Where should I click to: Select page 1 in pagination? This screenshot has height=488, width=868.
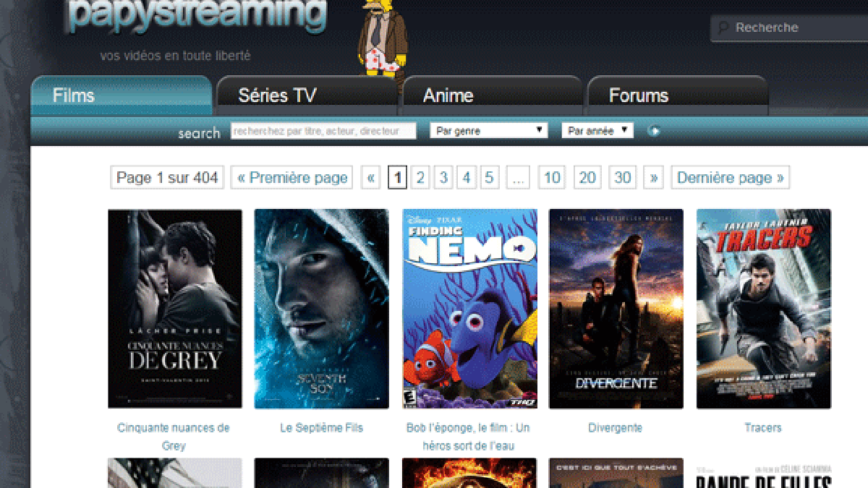pos(397,177)
